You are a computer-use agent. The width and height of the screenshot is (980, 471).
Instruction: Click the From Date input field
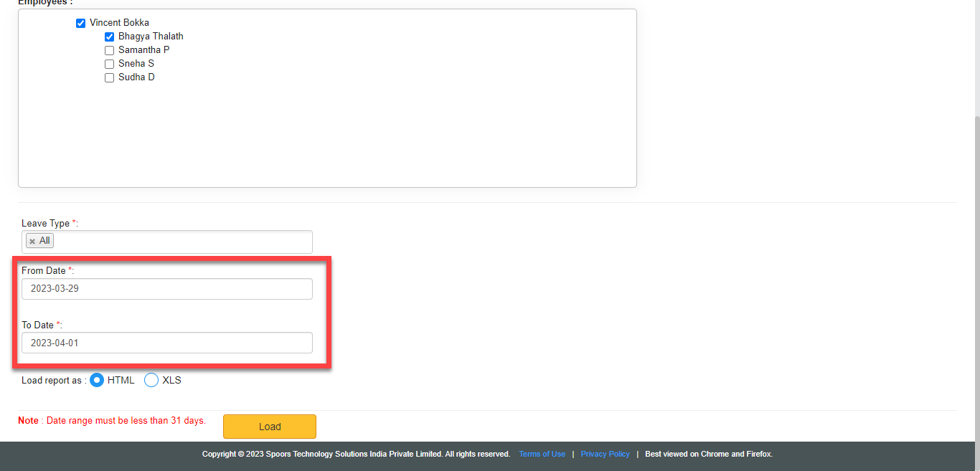[166, 289]
